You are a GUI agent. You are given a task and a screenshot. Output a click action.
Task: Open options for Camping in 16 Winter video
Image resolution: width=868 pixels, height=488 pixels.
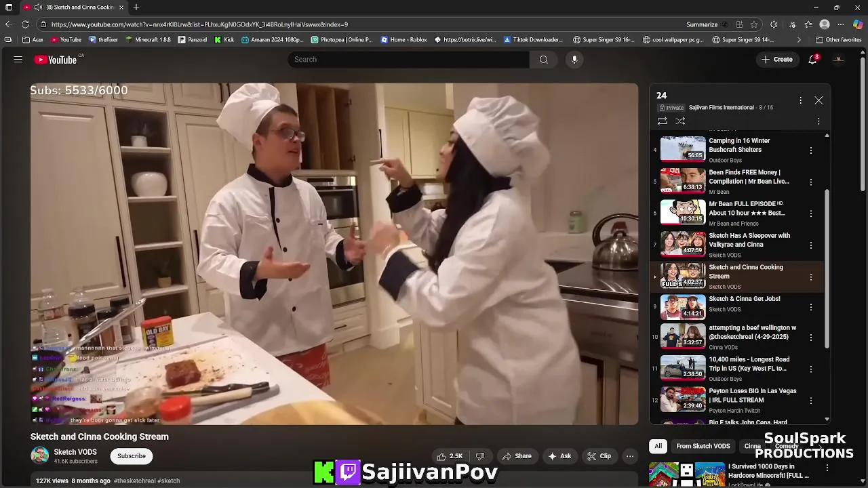coord(810,150)
